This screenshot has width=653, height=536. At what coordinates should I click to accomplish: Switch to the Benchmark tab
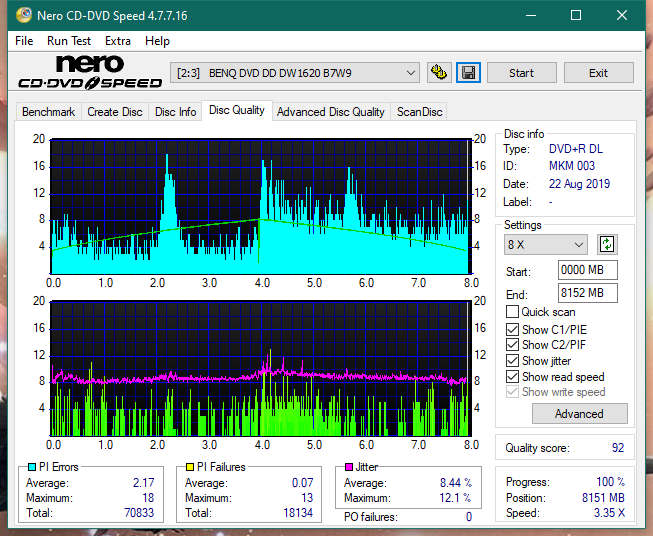coord(49,112)
